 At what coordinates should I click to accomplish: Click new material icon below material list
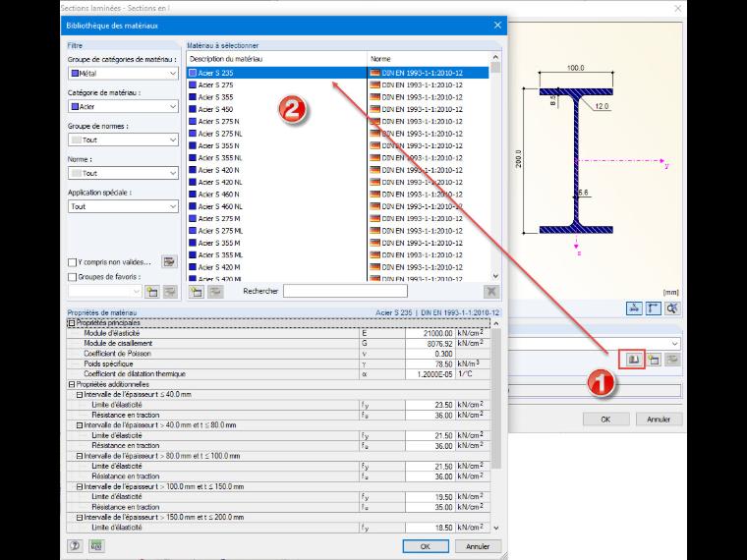(x=197, y=292)
